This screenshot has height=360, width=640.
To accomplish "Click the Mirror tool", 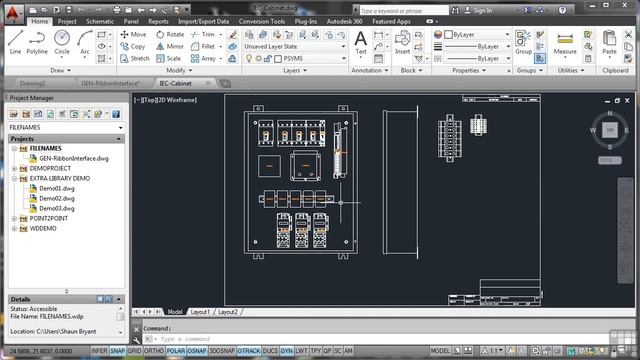I will pyautogui.click(x=170, y=47).
